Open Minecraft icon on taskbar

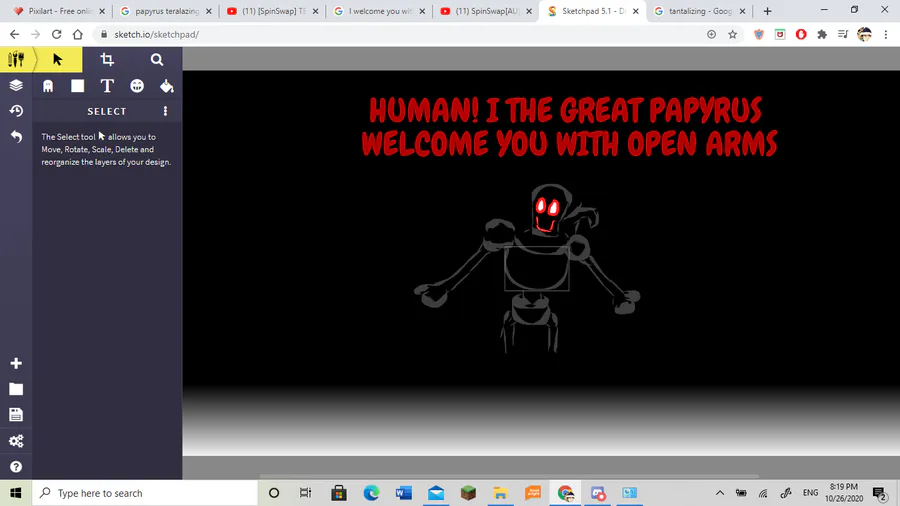(468, 493)
